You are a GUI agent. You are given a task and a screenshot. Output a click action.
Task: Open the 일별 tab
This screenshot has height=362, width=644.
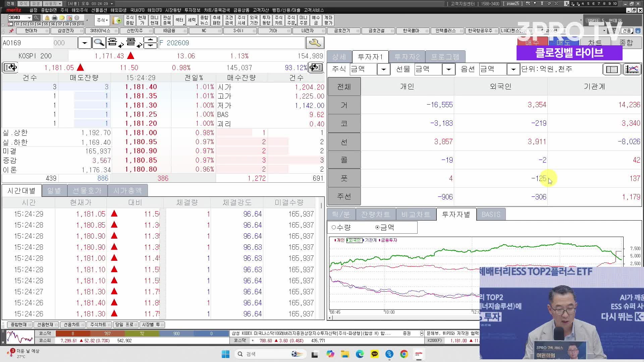(54, 191)
